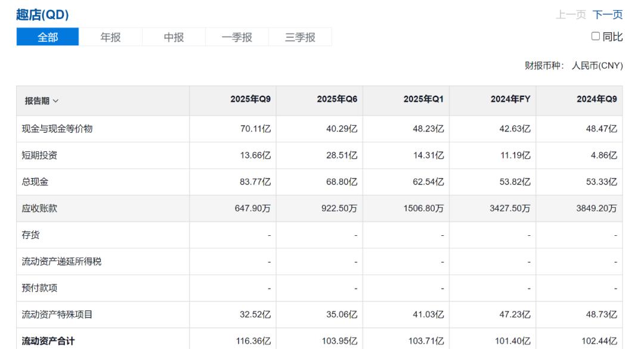Open the 年报 tab
The image size is (644, 349).
tap(110, 37)
